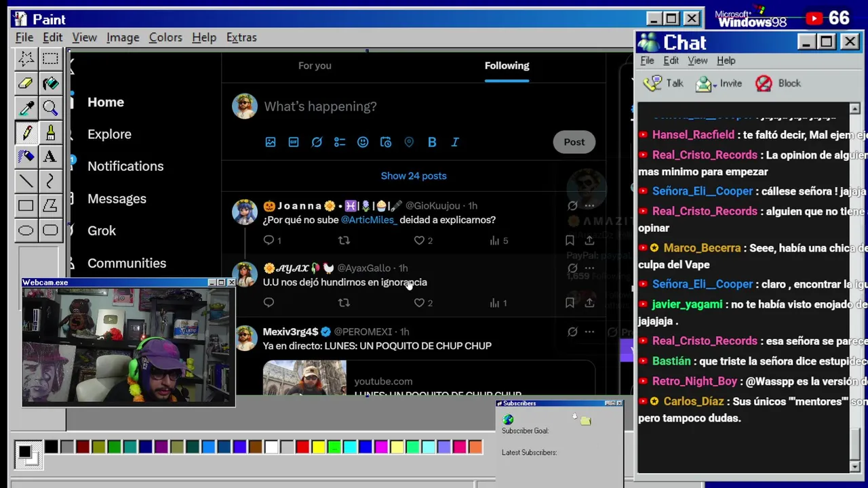
Task: Open the Chat window's Help menu
Action: click(726, 60)
